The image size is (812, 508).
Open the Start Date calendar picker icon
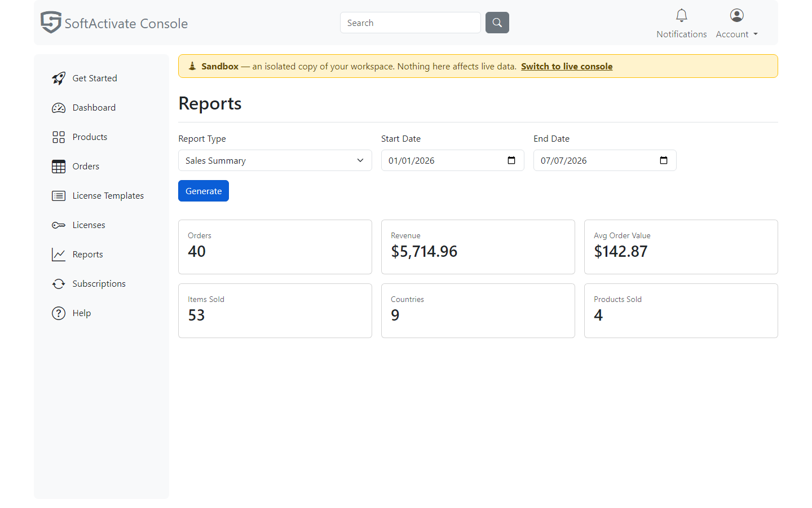tap(511, 160)
